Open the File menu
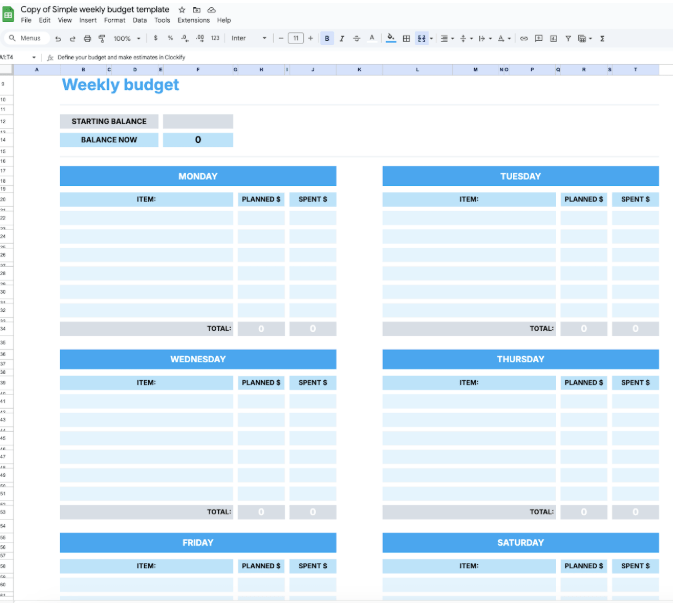Viewport: 673px width, 603px height. coord(26,20)
